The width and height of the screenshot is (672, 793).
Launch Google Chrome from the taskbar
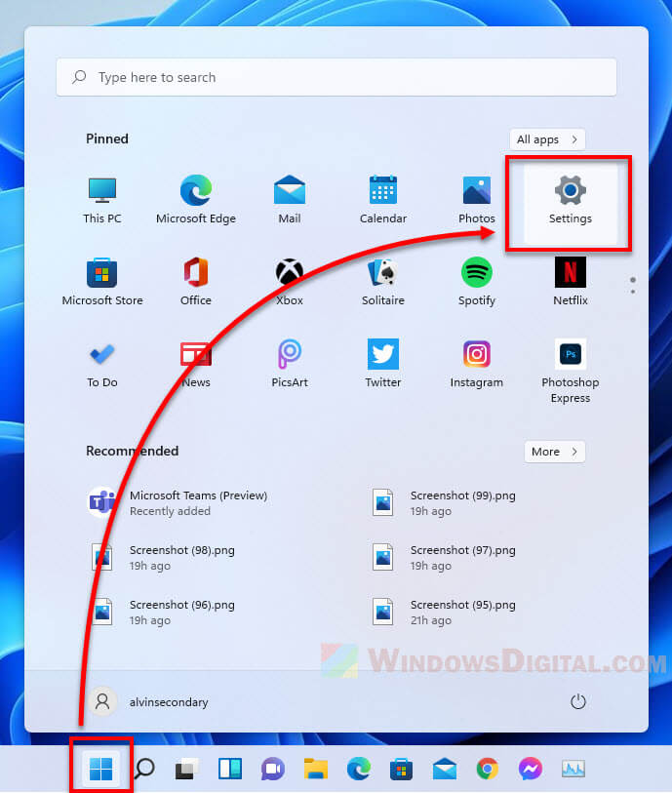[x=488, y=769]
